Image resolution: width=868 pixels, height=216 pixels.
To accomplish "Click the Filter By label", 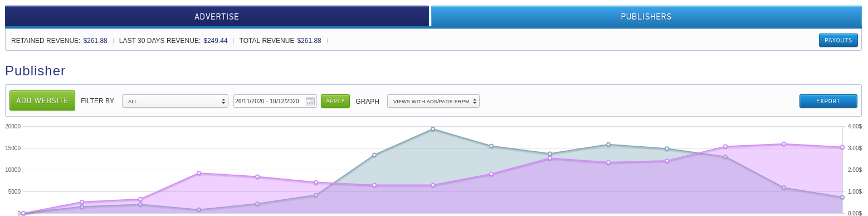I will pos(97,101).
